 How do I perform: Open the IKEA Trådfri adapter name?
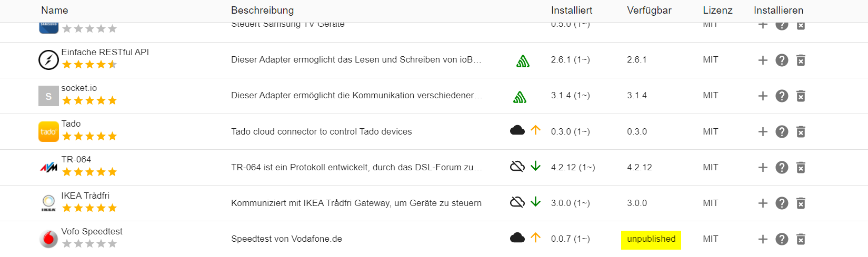pyautogui.click(x=85, y=196)
